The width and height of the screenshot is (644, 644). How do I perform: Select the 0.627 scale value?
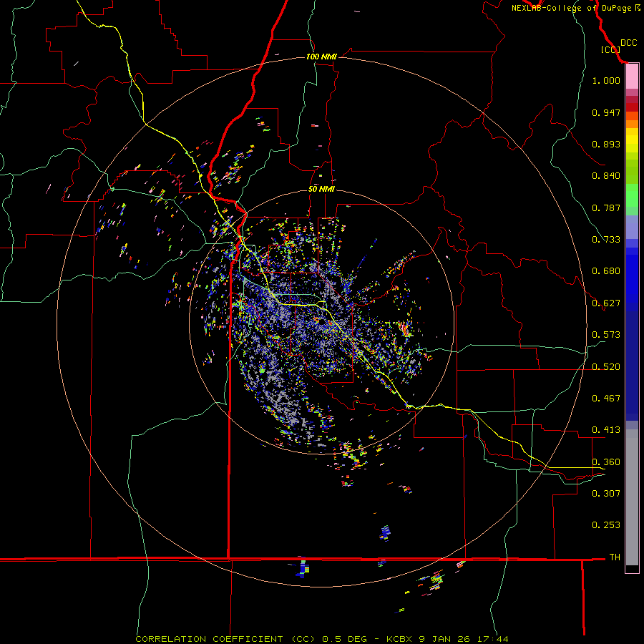tap(606, 303)
